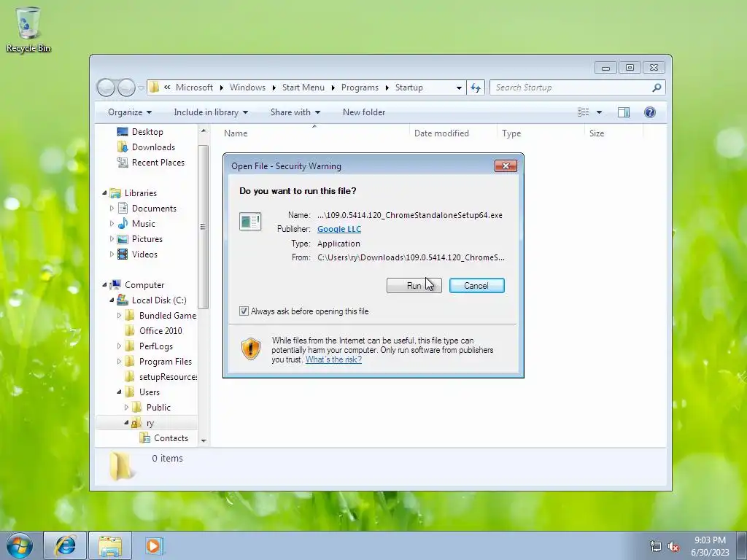Image resolution: width=747 pixels, height=560 pixels.
Task: Show the preview pane icon
Action: click(x=623, y=112)
